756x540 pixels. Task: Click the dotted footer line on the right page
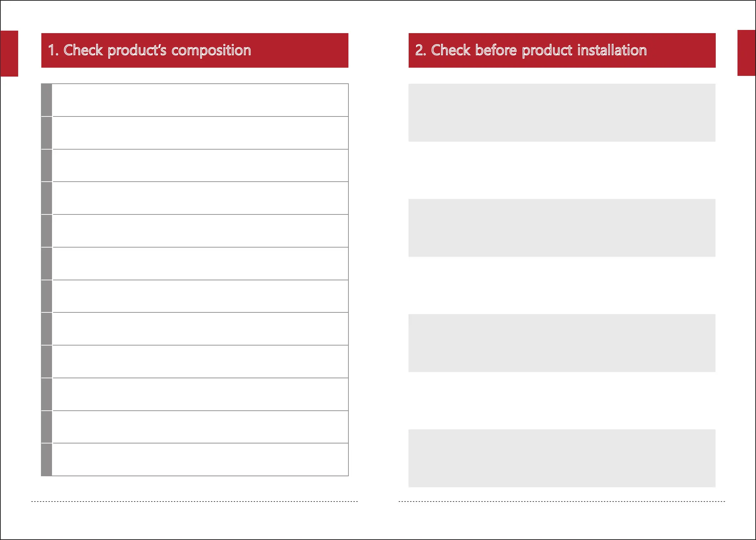coord(562,502)
